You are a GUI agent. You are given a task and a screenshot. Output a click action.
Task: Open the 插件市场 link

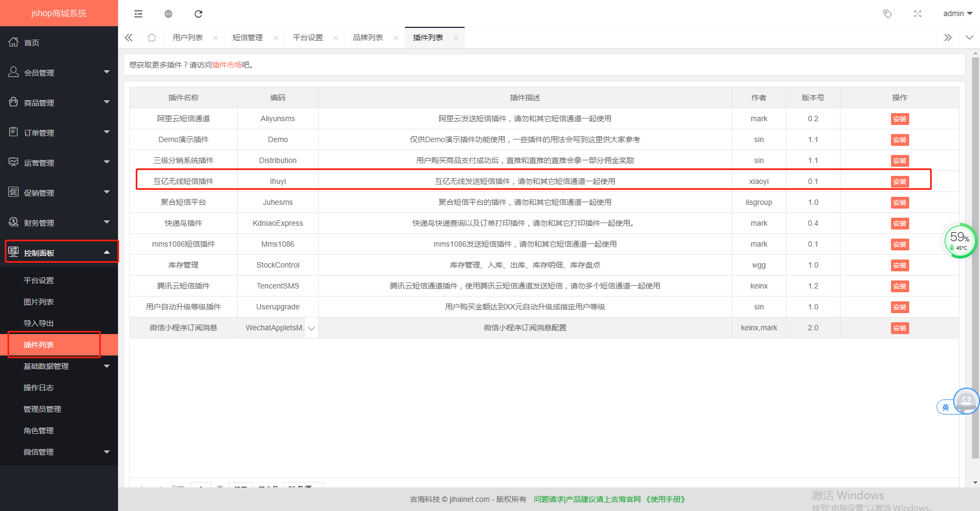click(x=227, y=65)
